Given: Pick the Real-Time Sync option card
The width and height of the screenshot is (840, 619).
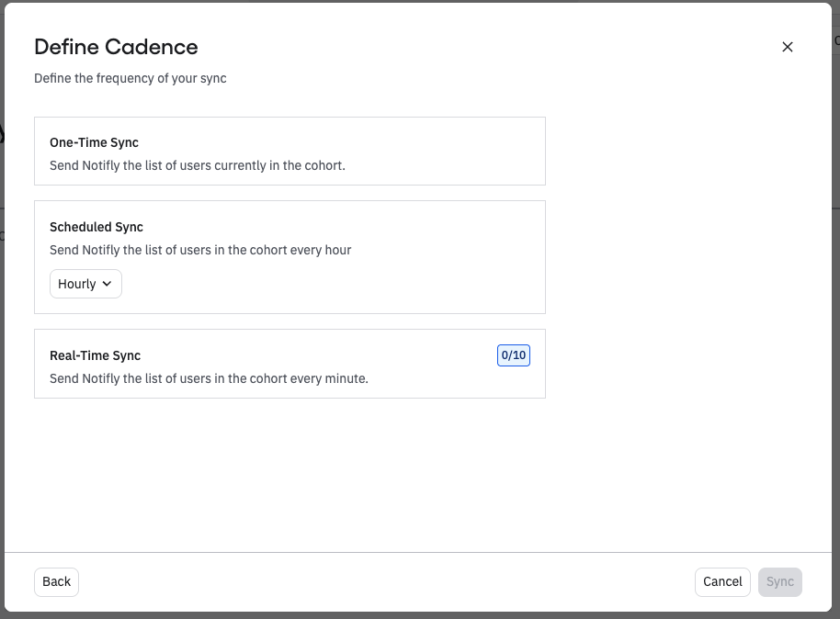Looking at the screenshot, I should pos(289,364).
